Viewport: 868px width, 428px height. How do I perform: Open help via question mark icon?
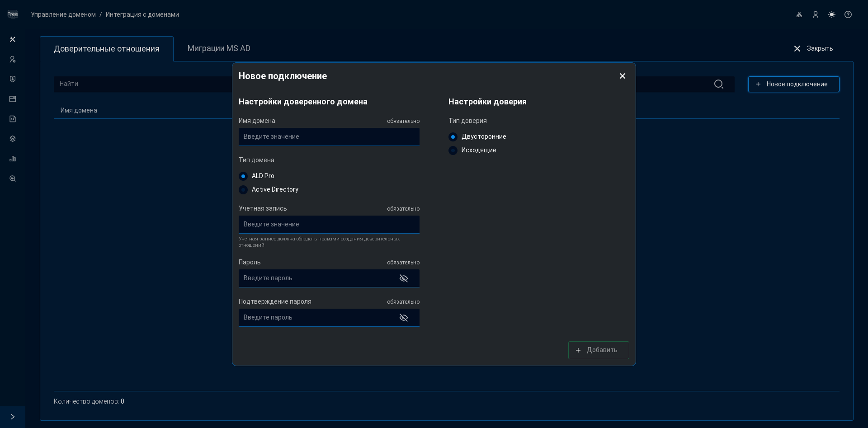[848, 14]
